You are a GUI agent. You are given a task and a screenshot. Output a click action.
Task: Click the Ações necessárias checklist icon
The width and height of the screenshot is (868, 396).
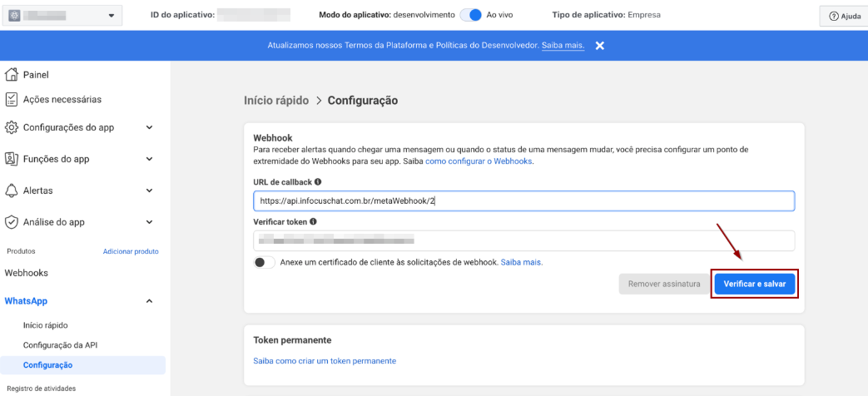coord(12,99)
